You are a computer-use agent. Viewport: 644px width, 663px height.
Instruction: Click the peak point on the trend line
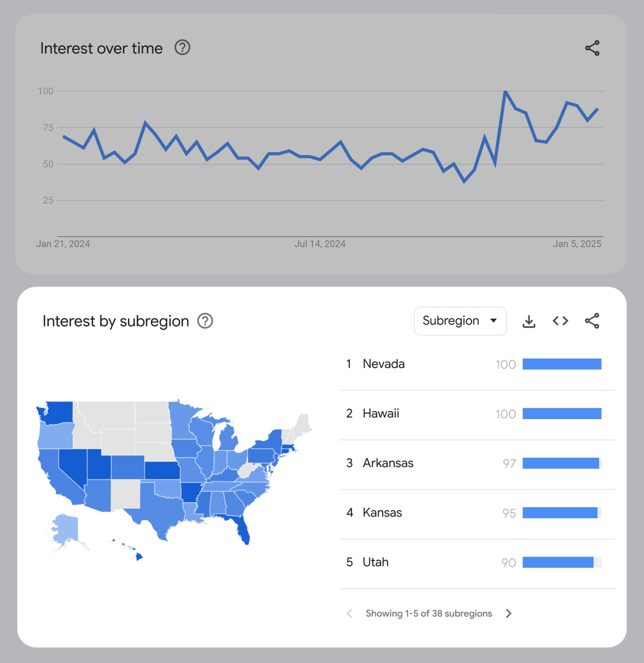505,91
